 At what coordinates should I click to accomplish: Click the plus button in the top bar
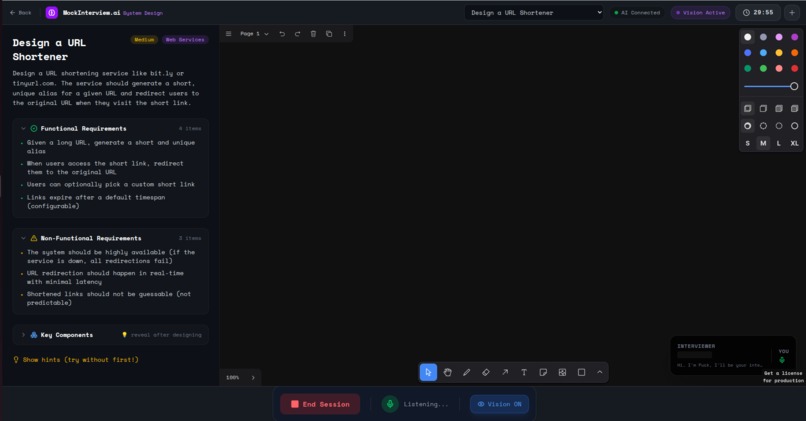792,13
